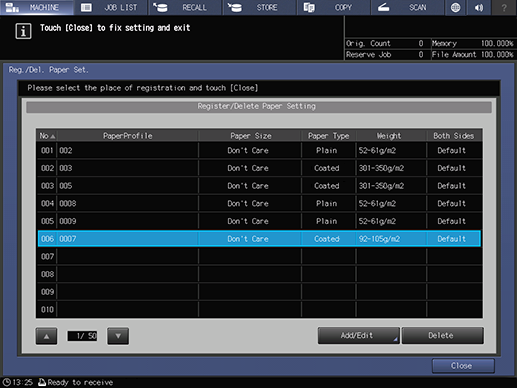517x388 pixels.
Task: Switch to the JOB LIST tab
Action: (x=111, y=7)
